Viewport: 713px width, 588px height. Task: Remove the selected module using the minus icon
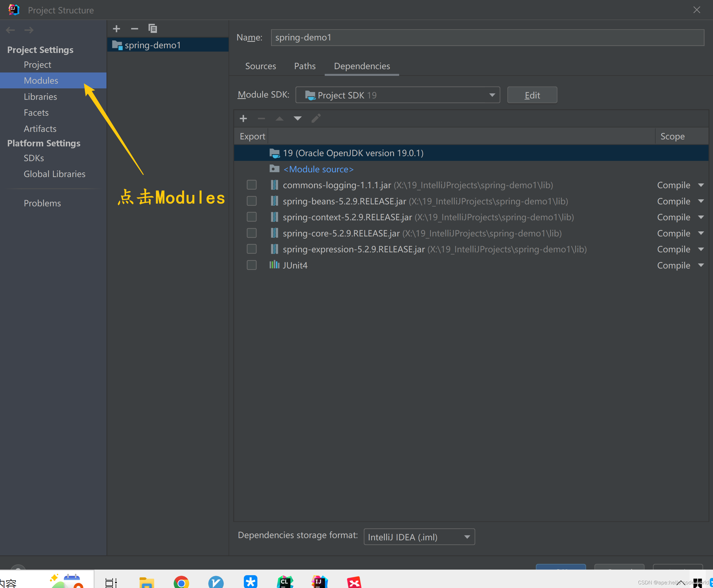[x=134, y=29]
